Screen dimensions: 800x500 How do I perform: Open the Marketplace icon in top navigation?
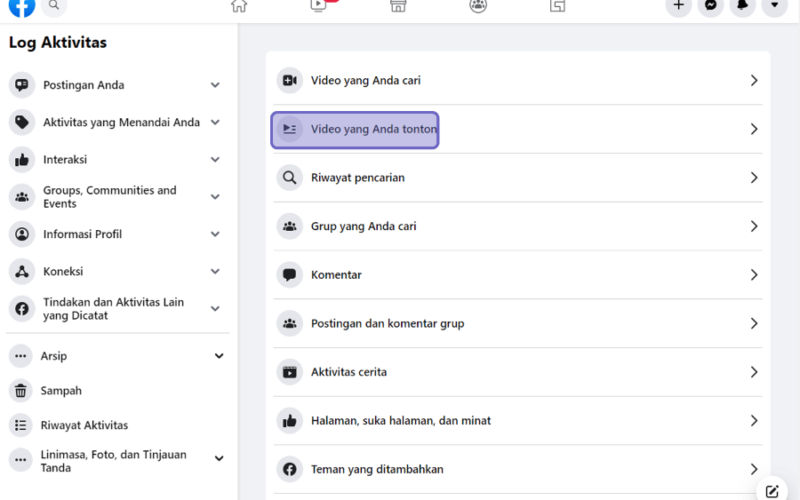398,6
